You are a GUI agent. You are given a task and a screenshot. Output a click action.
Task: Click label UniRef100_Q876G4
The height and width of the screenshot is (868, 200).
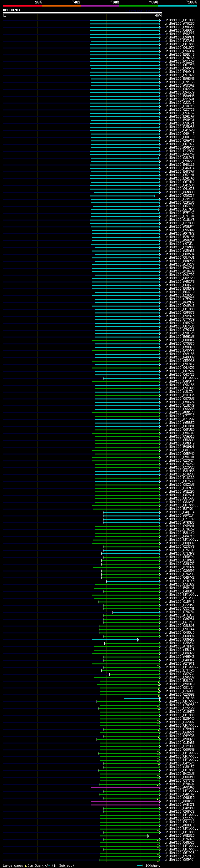click(179, 674)
